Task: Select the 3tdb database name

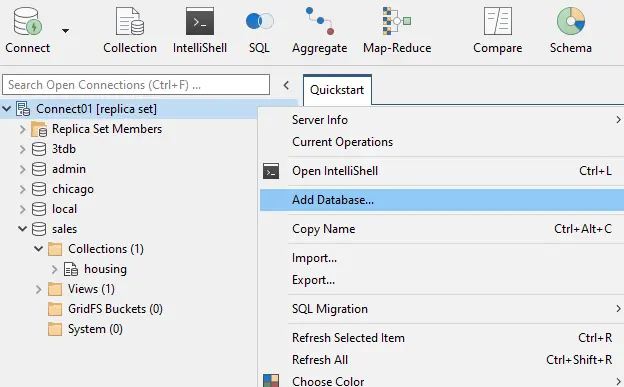Action: [64, 149]
